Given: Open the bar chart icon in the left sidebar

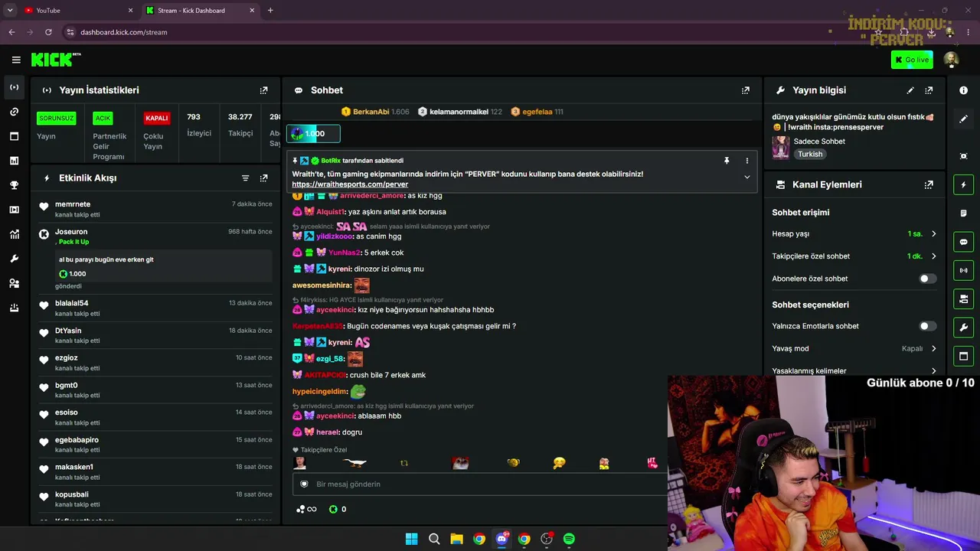Looking at the screenshot, I should pos(14,161).
